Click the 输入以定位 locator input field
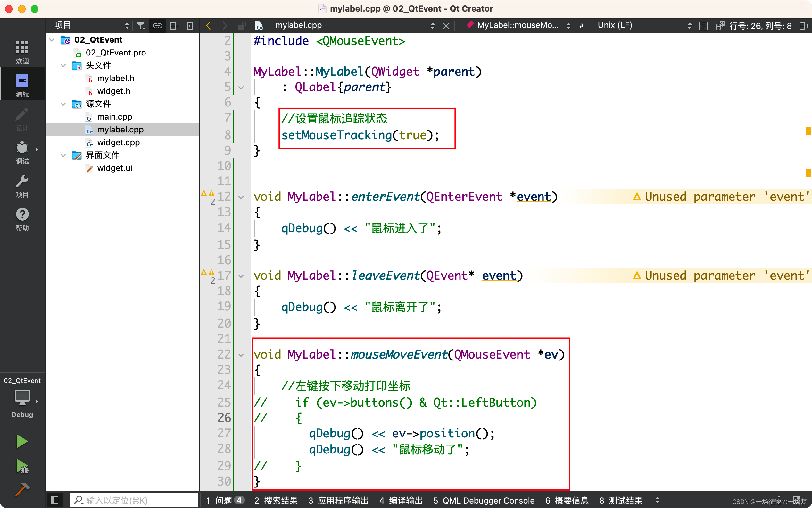 pos(134,500)
